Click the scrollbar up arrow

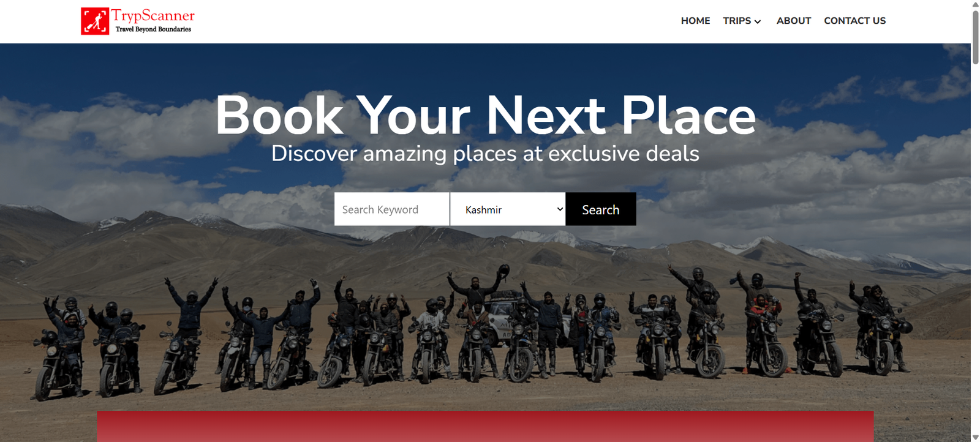coord(975,4)
